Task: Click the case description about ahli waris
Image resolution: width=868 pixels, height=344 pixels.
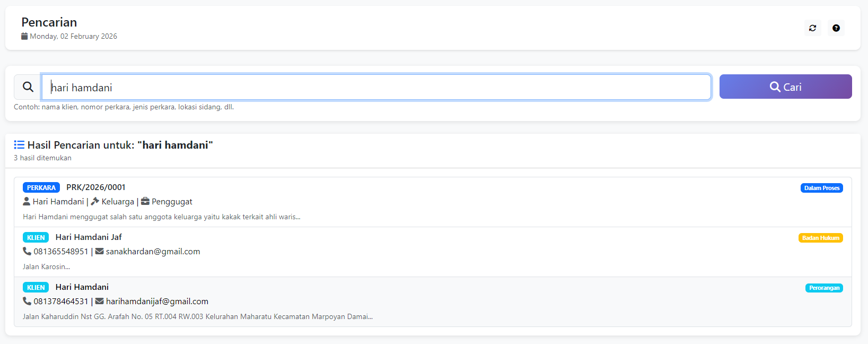Action: tap(162, 217)
